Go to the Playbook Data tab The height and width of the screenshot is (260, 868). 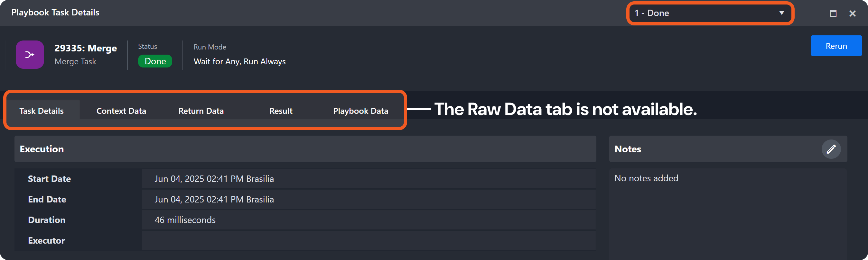pyautogui.click(x=360, y=111)
